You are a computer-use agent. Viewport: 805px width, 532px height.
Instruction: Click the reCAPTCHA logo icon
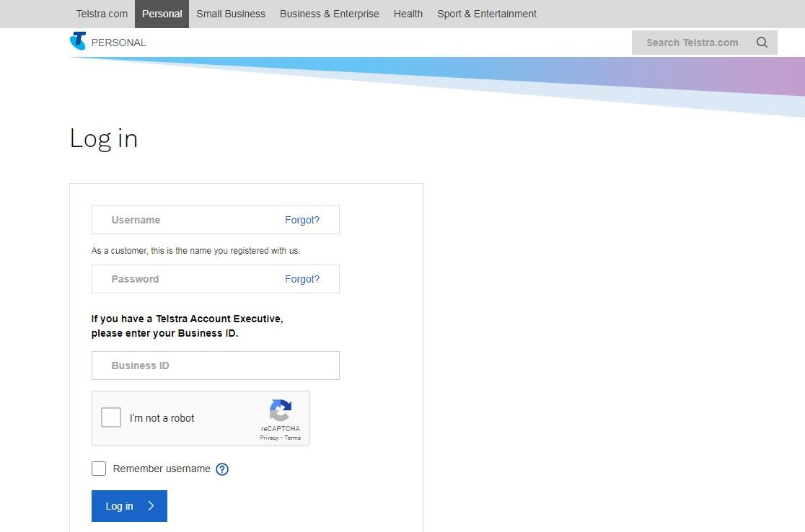[x=280, y=411]
